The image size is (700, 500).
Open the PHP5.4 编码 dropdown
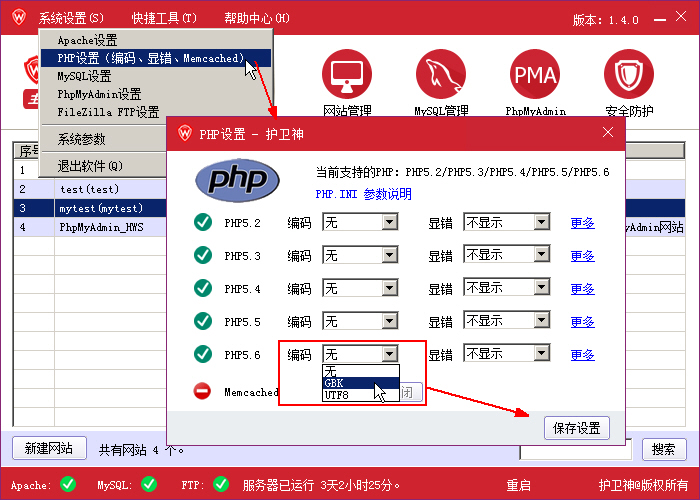click(390, 288)
